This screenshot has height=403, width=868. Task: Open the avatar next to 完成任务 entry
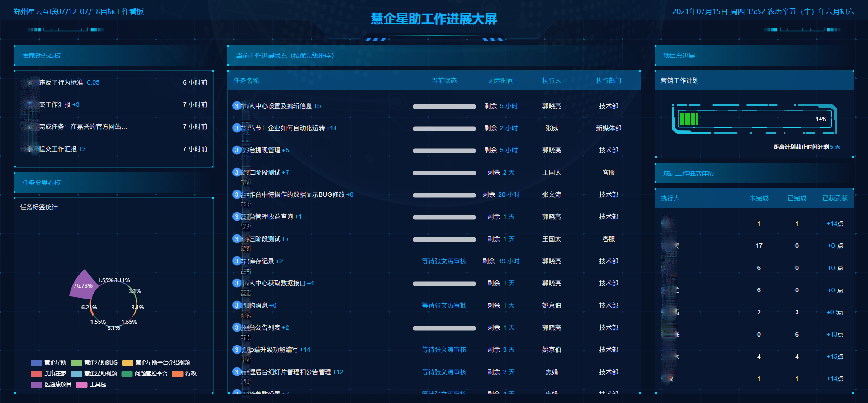tap(30, 127)
